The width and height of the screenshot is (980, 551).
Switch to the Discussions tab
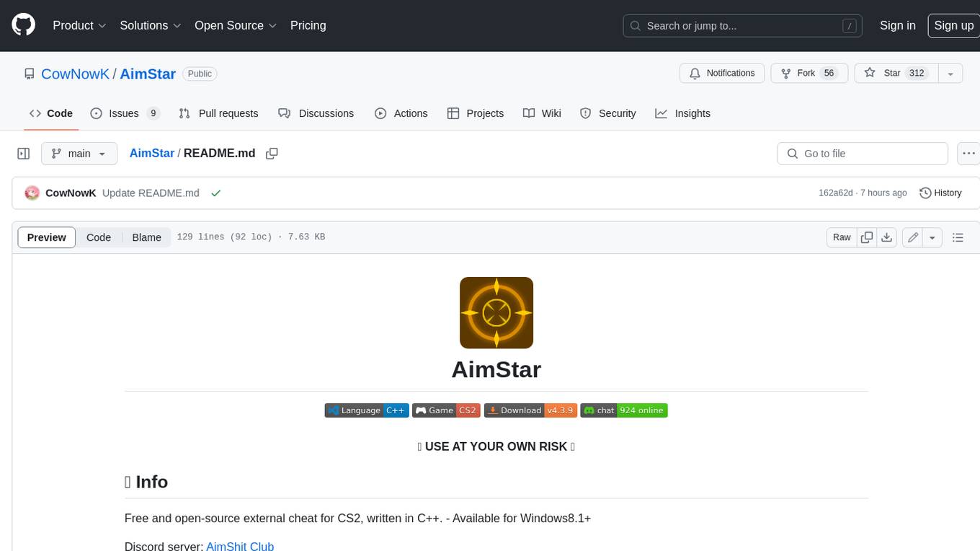[316, 113]
